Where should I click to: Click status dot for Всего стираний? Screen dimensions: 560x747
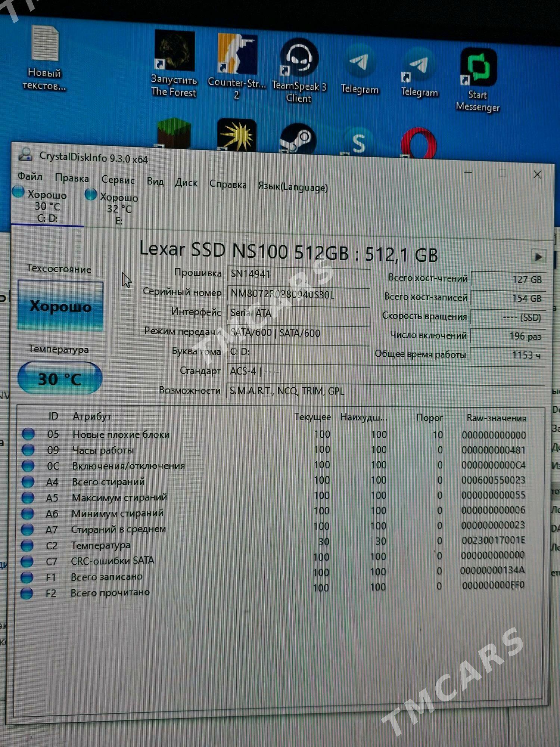tap(28, 481)
